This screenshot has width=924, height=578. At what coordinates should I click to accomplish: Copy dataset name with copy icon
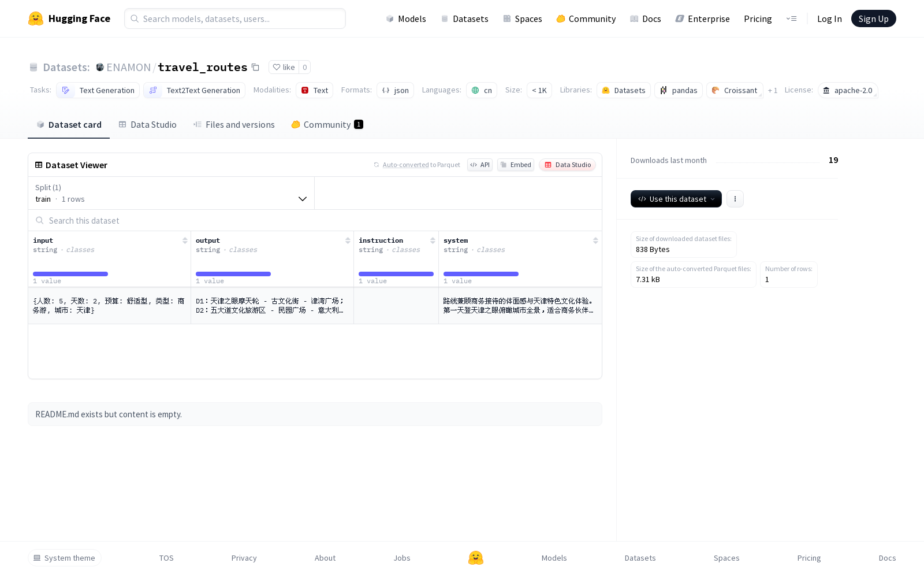coord(255,67)
